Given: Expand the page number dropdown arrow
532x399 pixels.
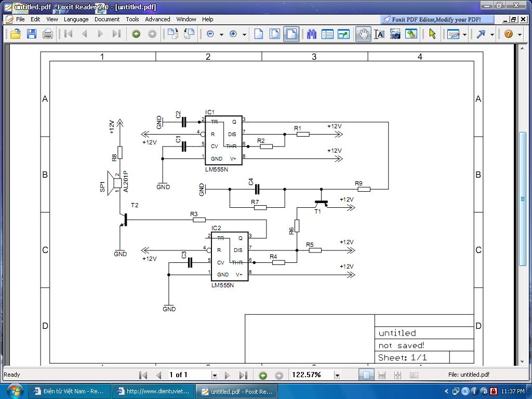Looking at the screenshot, I should coord(214,375).
